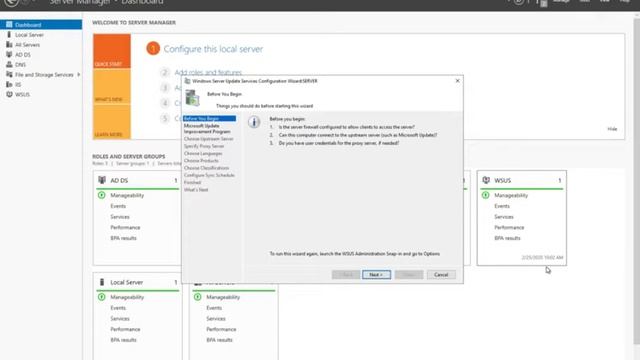Select the Specify Proxy Server step

[x=204, y=146]
